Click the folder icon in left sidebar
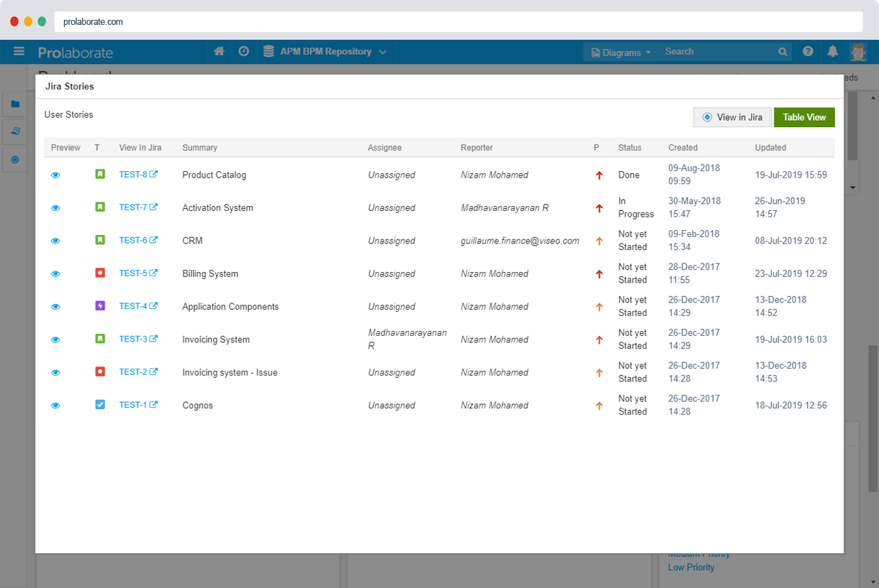 [x=16, y=104]
